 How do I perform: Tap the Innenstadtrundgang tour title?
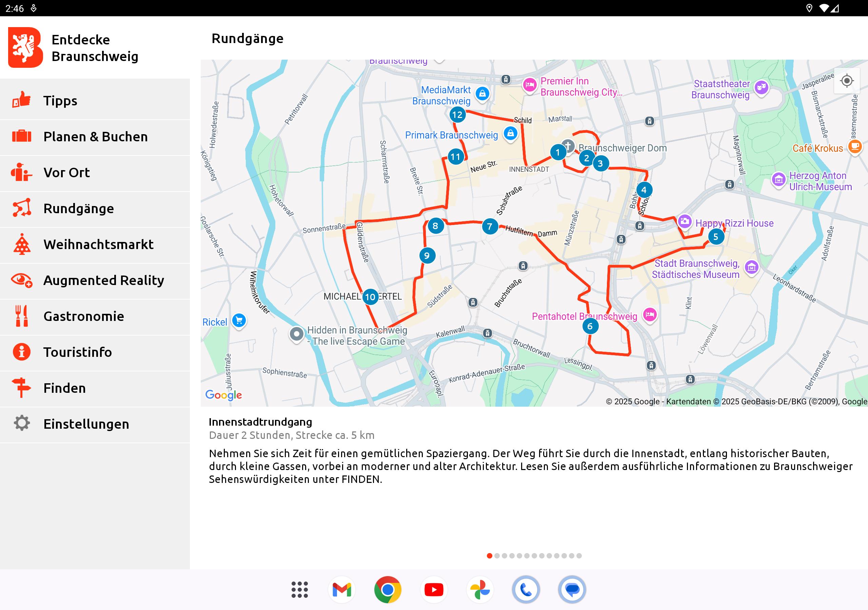tap(260, 422)
